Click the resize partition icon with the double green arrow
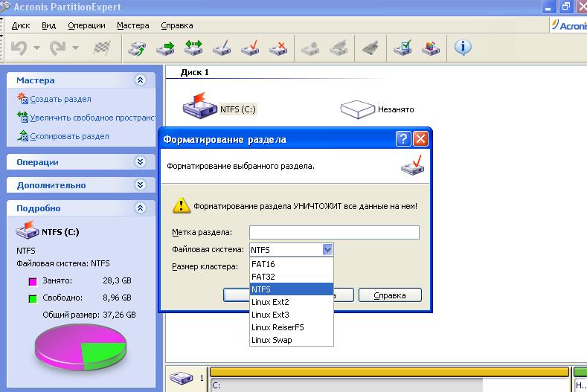 tap(193, 48)
